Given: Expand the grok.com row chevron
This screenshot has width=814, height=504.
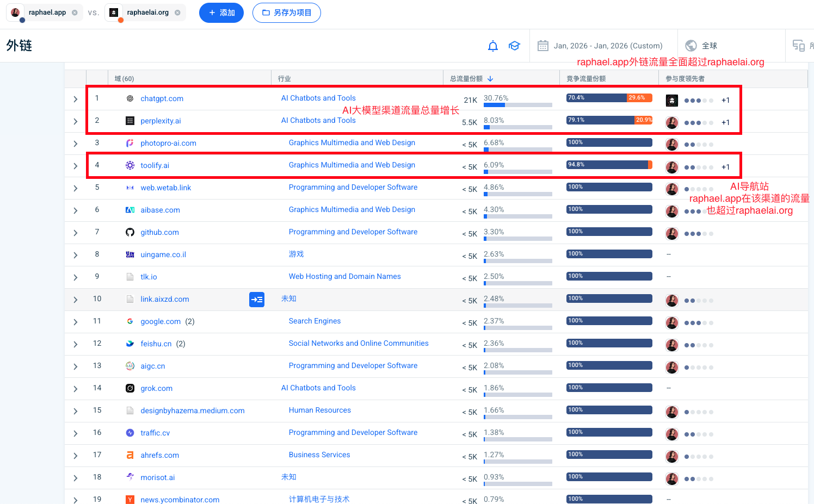Looking at the screenshot, I should [x=76, y=389].
